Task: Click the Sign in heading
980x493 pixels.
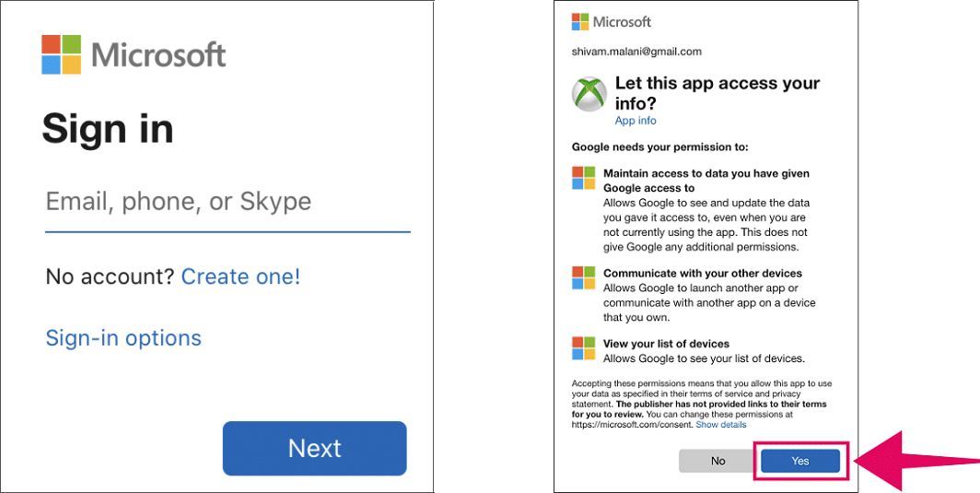Action: (x=108, y=129)
